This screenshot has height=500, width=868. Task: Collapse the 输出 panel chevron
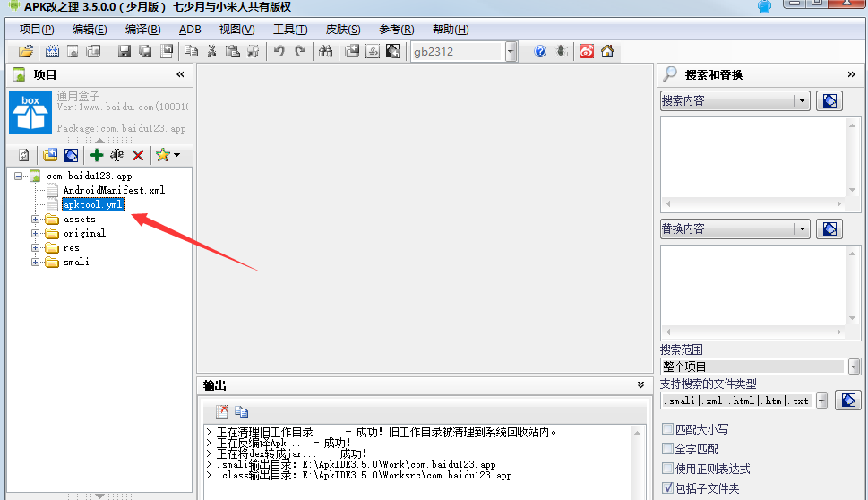tap(640, 384)
